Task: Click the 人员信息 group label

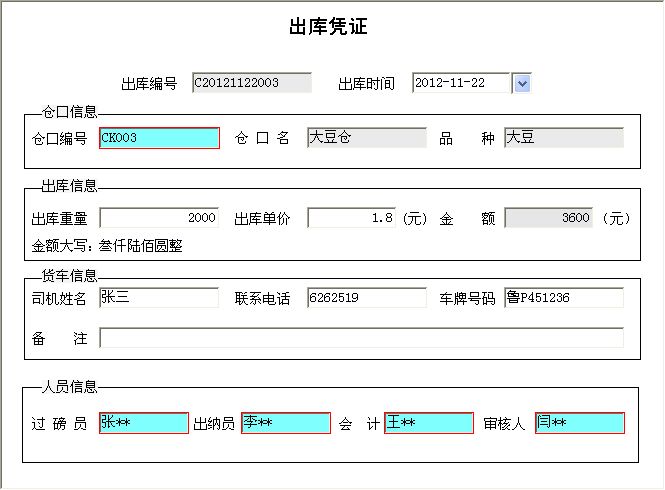Action: pyautogui.click(x=69, y=387)
